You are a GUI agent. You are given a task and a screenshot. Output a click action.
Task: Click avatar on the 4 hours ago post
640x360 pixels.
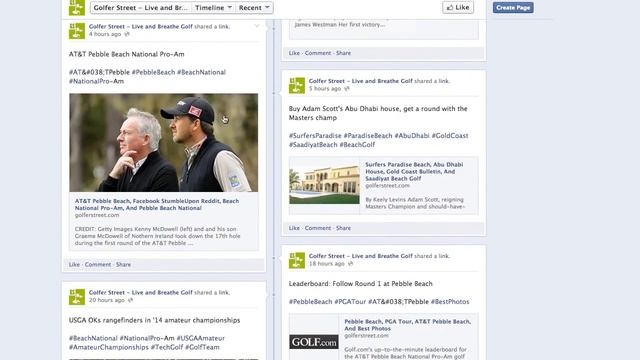tap(77, 31)
